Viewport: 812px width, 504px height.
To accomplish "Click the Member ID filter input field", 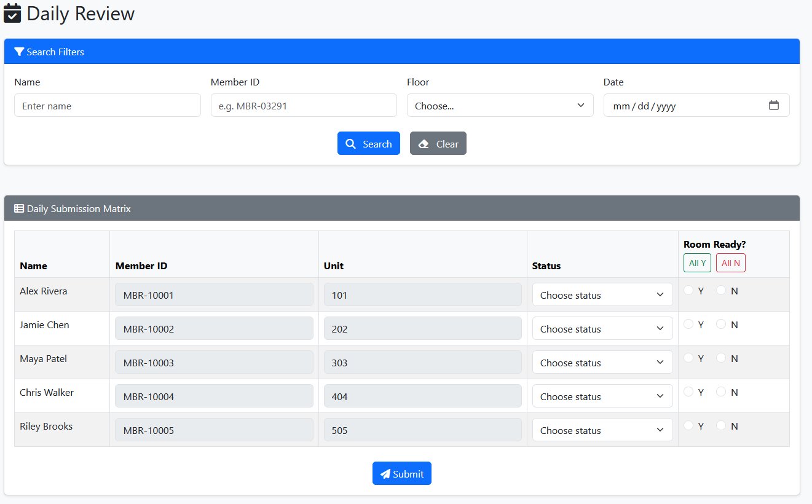I will 303,105.
